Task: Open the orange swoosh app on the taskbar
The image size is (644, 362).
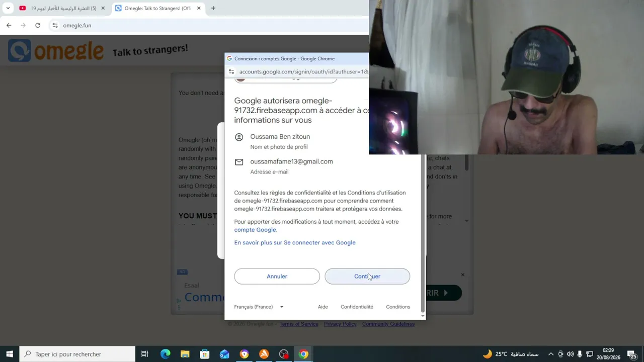Action: pos(264,354)
